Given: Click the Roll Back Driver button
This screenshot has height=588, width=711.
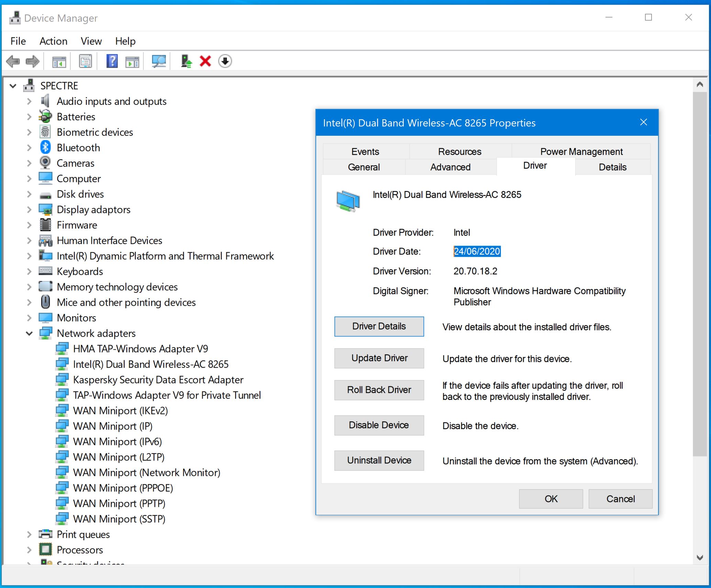Looking at the screenshot, I should (379, 390).
